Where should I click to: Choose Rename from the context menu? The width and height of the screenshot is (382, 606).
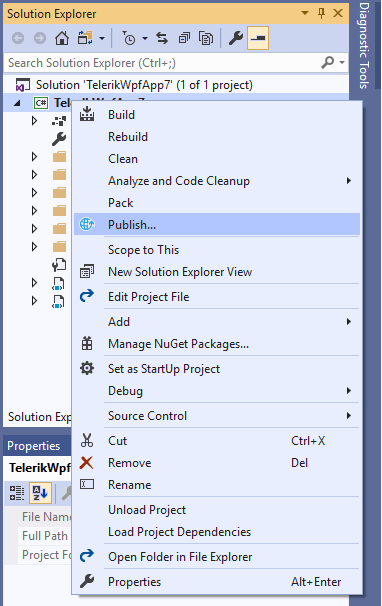(x=217, y=485)
